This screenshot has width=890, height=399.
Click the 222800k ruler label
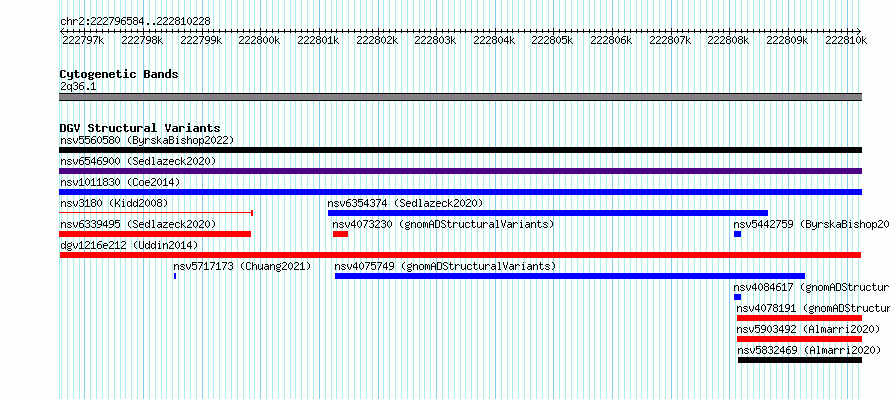(259, 40)
